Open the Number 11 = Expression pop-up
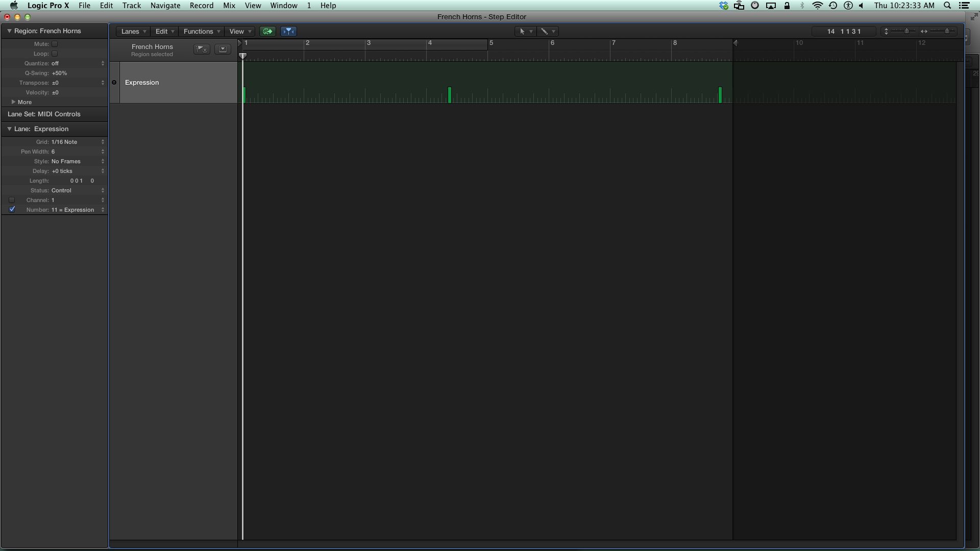Screen dimensions: 980x551 click(78, 210)
